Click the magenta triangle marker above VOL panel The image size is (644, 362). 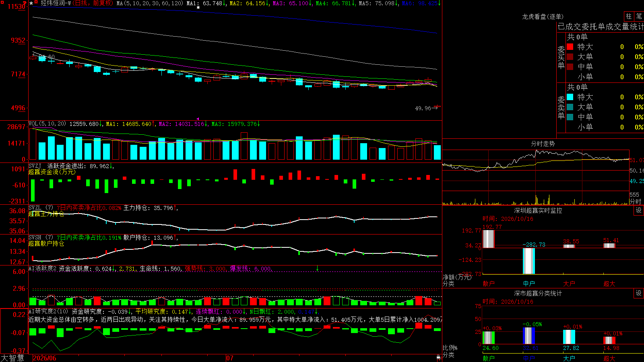point(198,119)
